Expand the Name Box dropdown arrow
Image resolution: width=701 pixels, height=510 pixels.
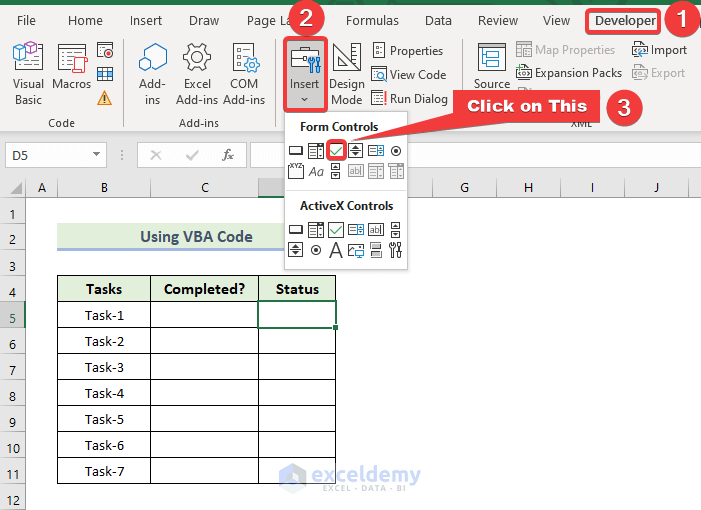tap(96, 155)
